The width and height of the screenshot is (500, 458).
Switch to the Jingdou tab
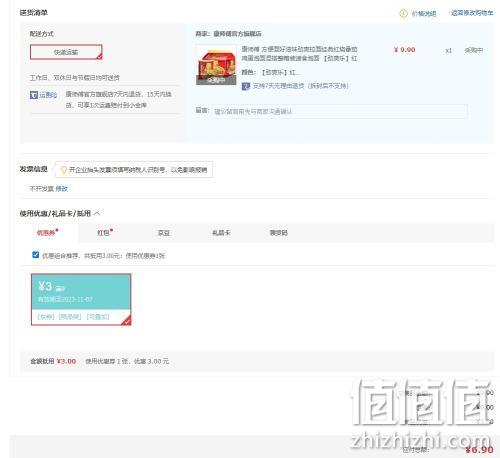(x=164, y=233)
